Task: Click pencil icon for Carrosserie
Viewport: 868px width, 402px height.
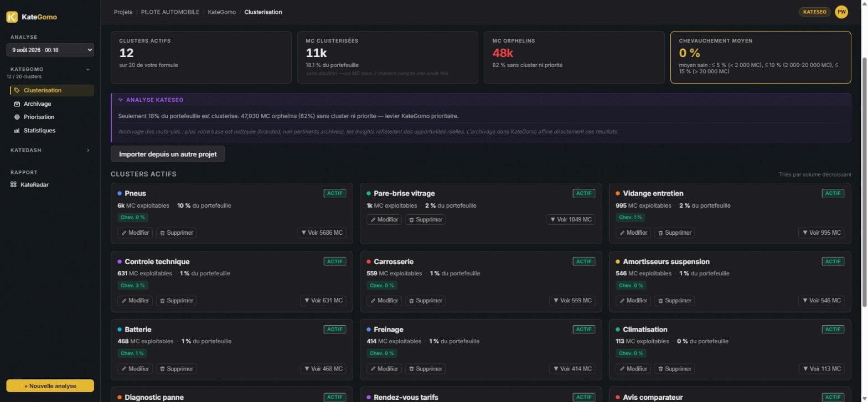Action: pos(373,301)
